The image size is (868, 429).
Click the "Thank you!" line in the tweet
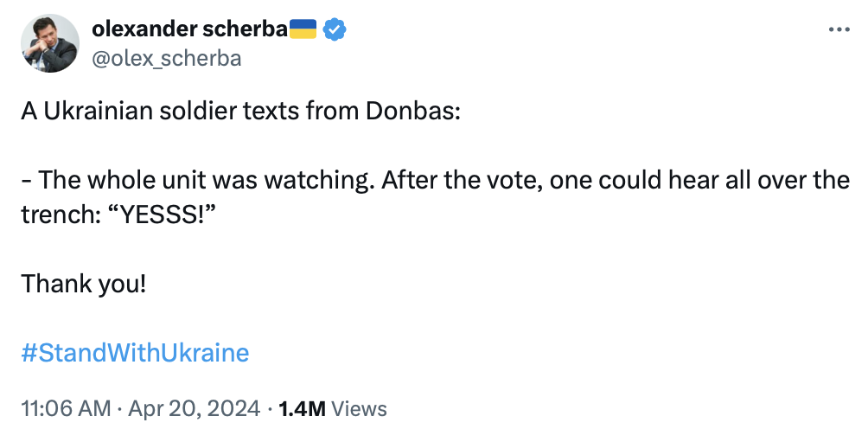pos(84,283)
